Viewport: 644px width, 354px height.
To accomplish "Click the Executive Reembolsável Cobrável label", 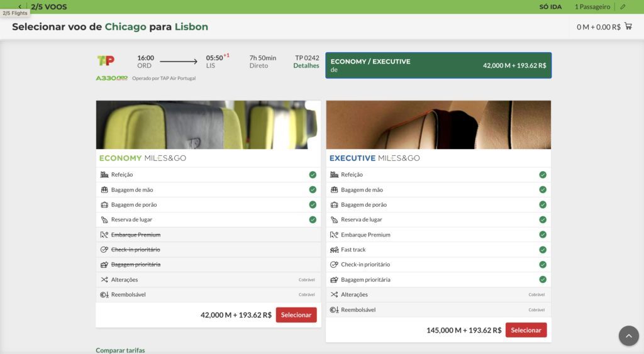I will coord(536,309).
